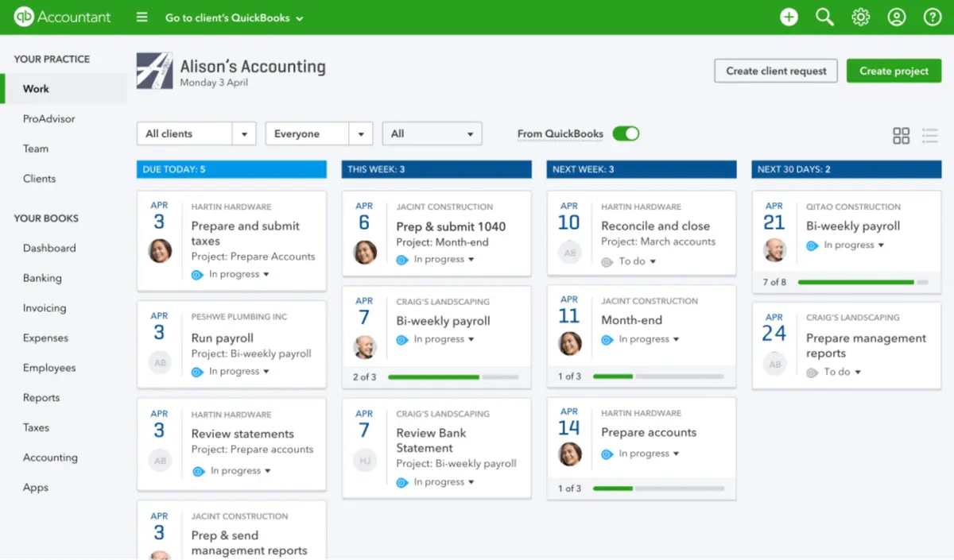
Task: Click Create project button
Action: pos(894,71)
